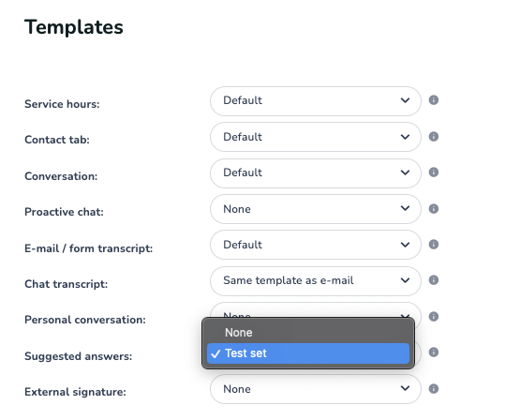Click info icon beside Contact tab

tap(434, 136)
